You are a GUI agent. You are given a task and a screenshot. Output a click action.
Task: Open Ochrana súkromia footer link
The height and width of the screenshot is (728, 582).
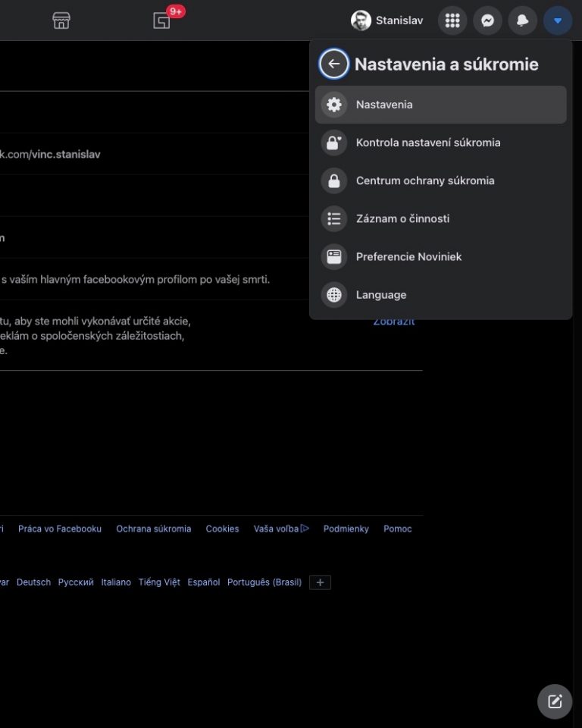pyautogui.click(x=154, y=529)
